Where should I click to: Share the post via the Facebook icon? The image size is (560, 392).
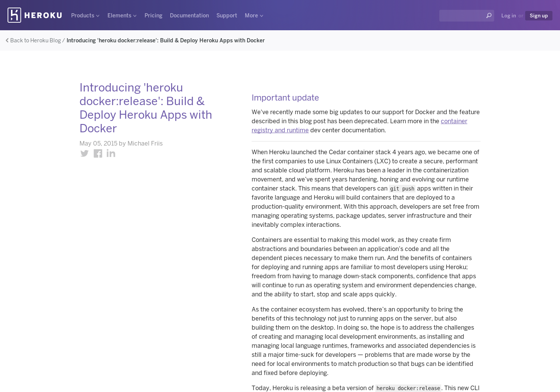(x=98, y=153)
